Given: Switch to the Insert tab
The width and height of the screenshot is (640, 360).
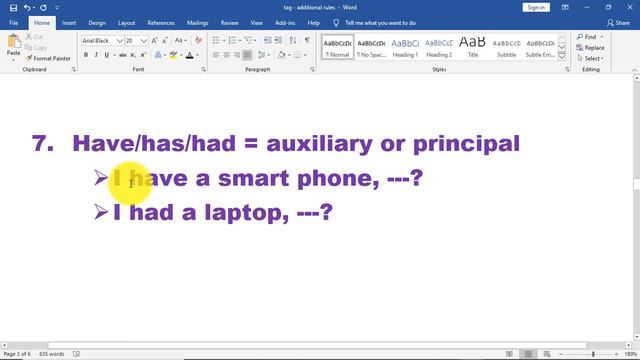Looking at the screenshot, I should (x=69, y=23).
